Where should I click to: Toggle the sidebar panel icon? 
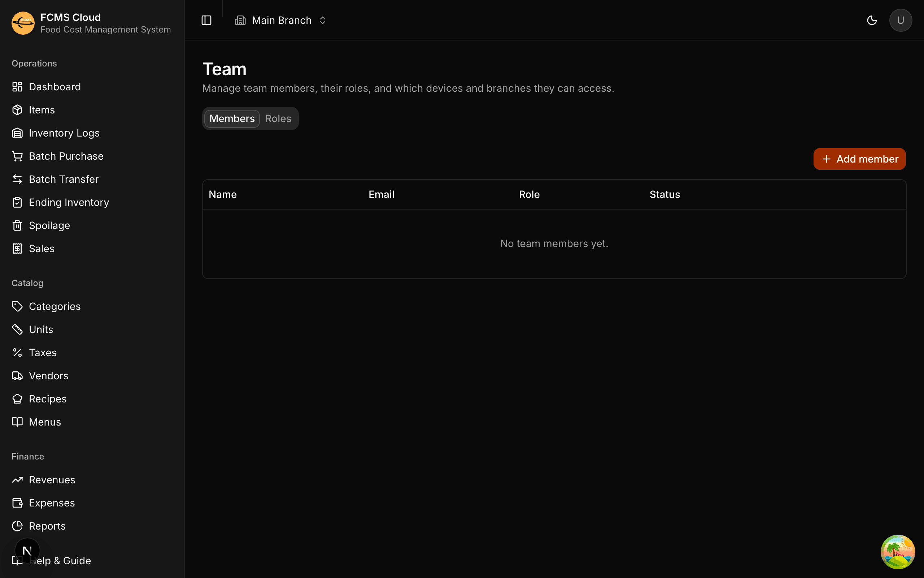click(206, 20)
